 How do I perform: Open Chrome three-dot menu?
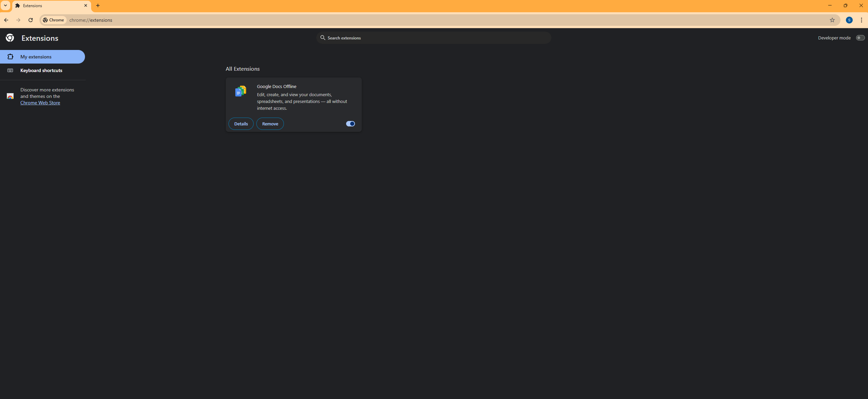pyautogui.click(x=861, y=20)
